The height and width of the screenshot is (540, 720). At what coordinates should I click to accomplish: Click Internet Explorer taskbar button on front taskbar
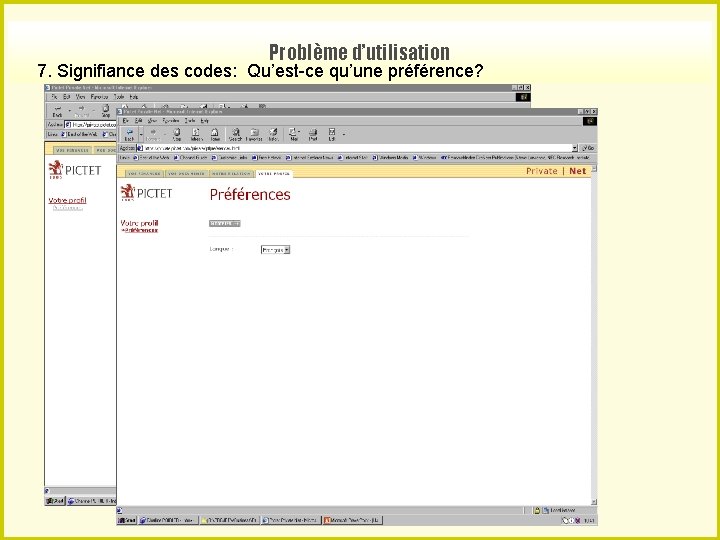coord(291,520)
